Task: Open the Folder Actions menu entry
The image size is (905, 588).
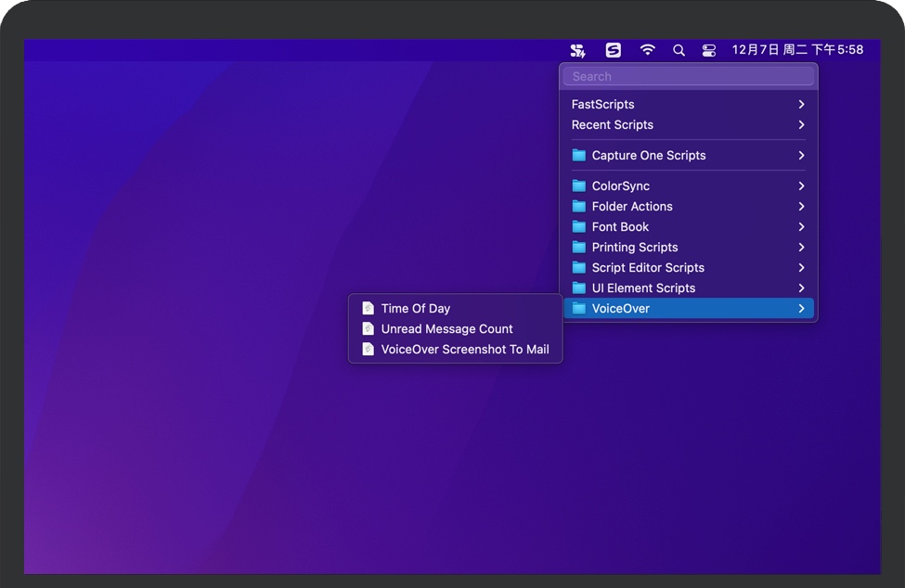Action: point(632,207)
